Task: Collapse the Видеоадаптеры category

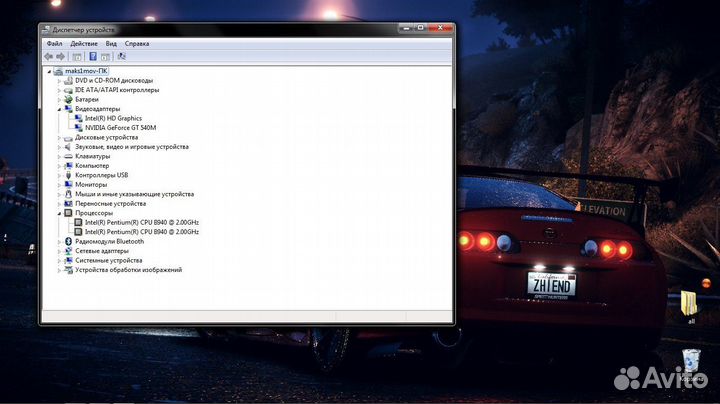Action: click(59, 109)
